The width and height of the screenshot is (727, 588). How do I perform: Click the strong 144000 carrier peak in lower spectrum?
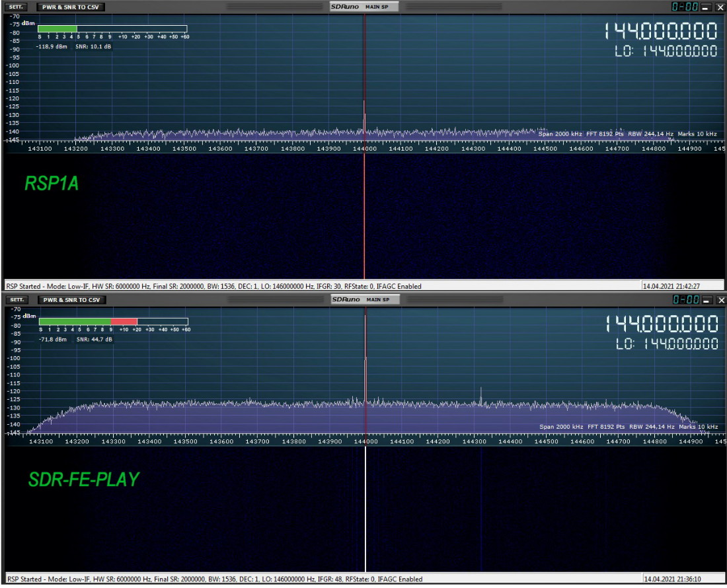coord(365,359)
